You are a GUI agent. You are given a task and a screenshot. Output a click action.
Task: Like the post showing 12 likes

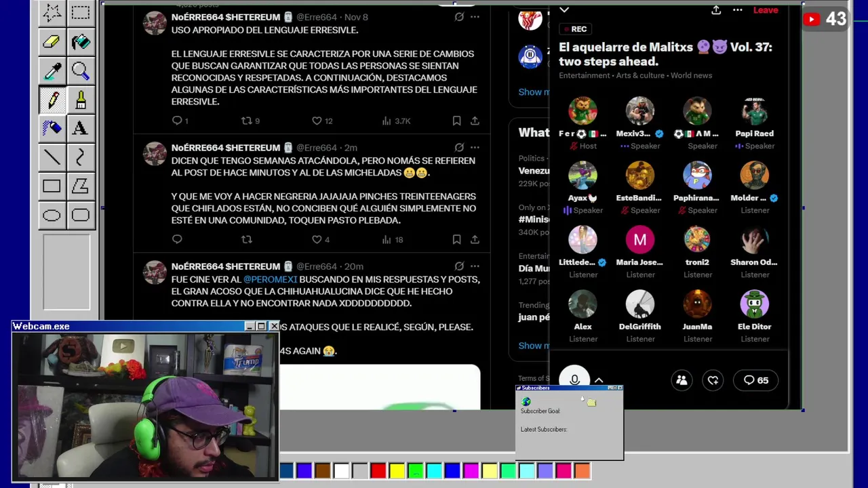point(317,121)
